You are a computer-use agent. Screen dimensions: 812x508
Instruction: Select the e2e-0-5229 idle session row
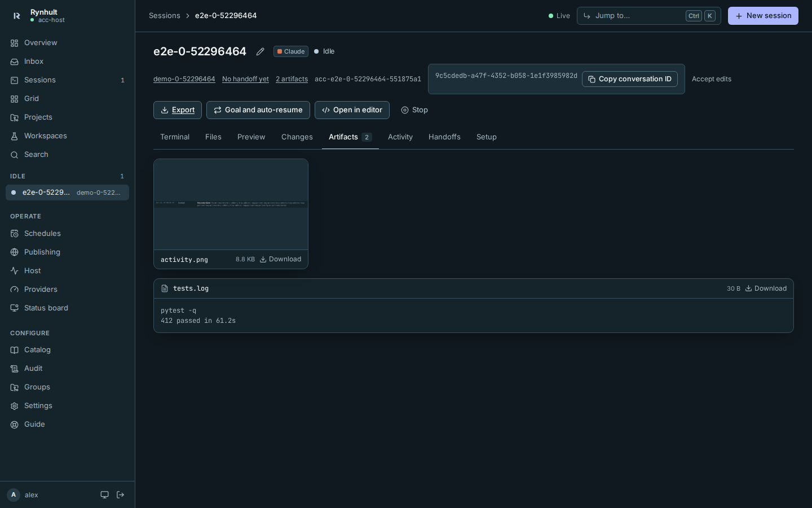[x=67, y=192]
